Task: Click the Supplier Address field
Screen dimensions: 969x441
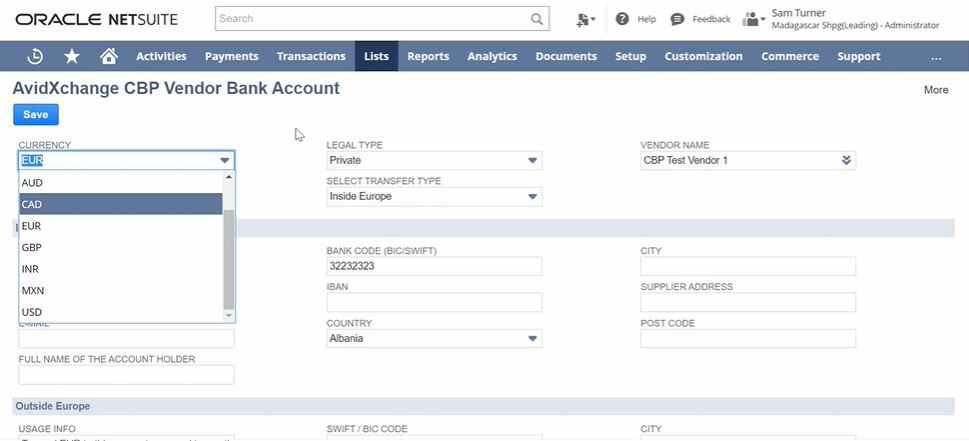Action: pyautogui.click(x=748, y=303)
